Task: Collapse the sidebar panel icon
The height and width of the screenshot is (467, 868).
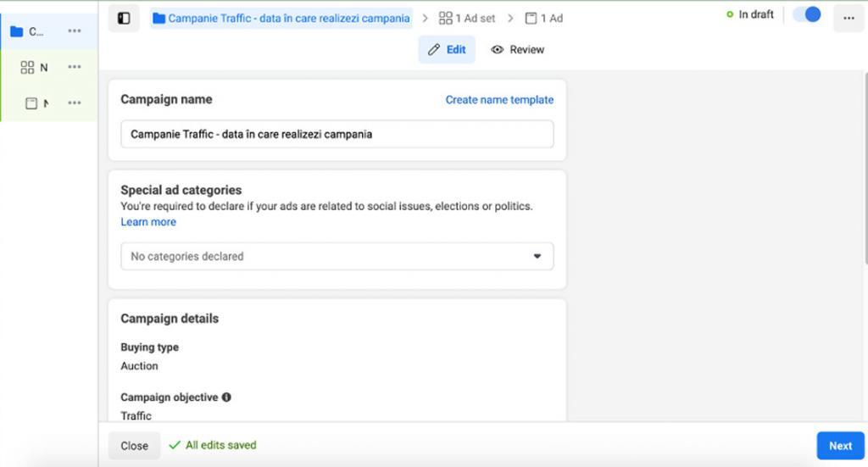Action: pos(124,18)
